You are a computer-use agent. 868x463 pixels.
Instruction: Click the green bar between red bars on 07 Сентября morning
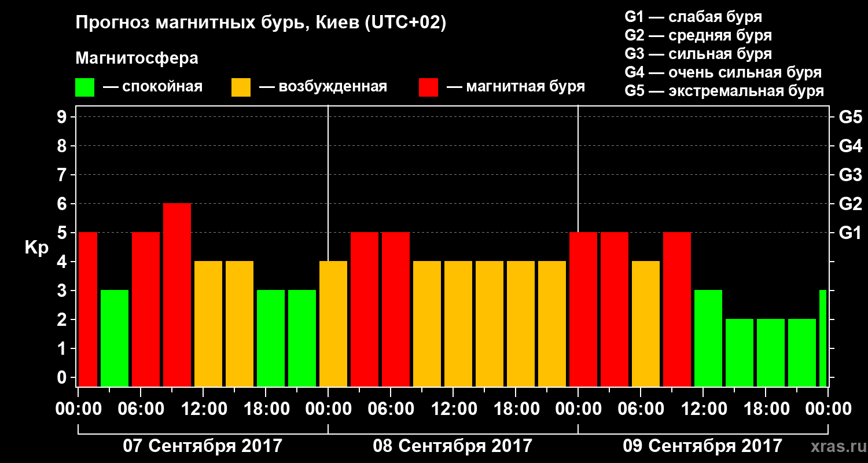point(115,338)
